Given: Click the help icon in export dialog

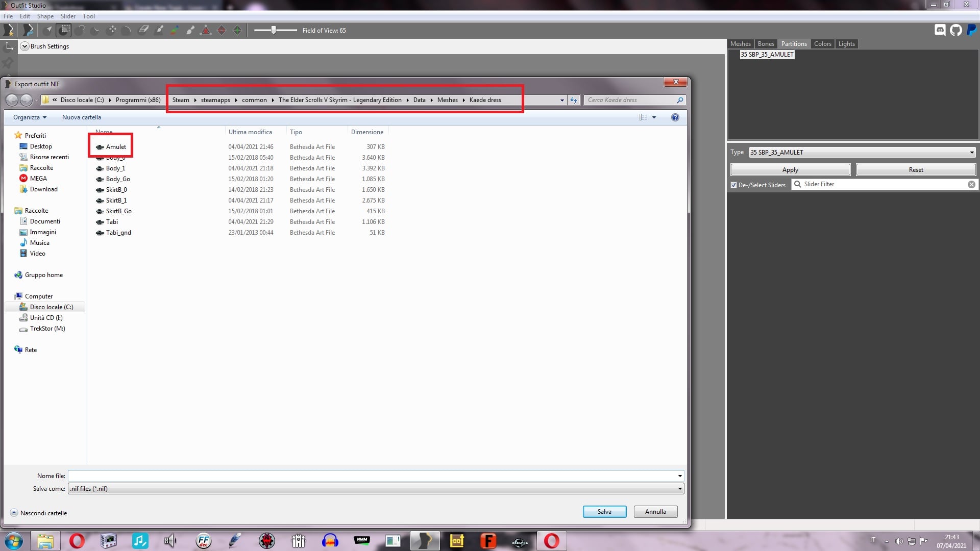Looking at the screenshot, I should 675,117.
